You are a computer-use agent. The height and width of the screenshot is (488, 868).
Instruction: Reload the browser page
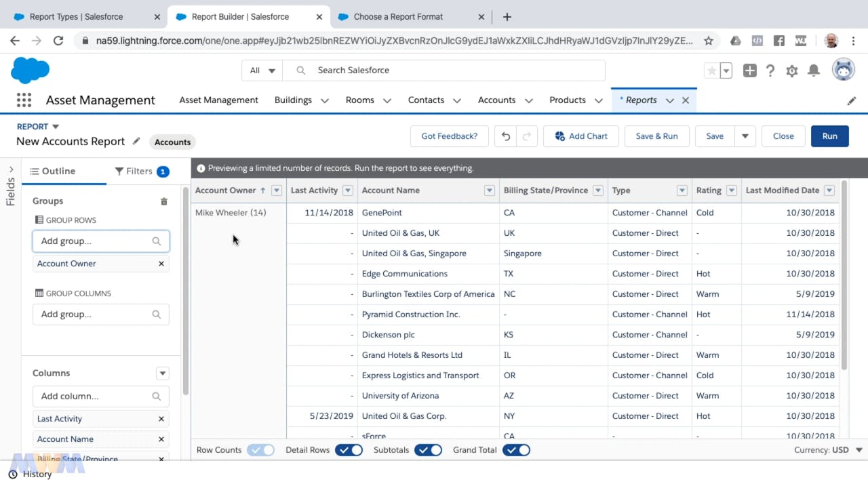click(58, 41)
